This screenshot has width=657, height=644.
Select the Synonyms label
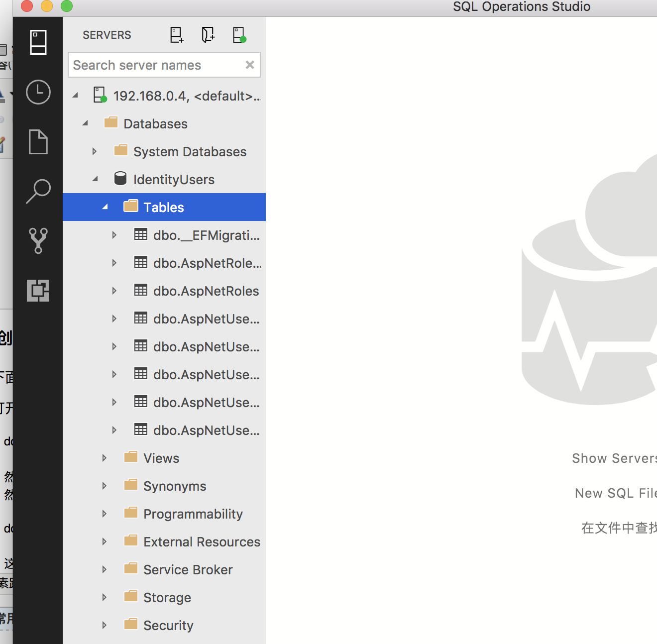175,486
